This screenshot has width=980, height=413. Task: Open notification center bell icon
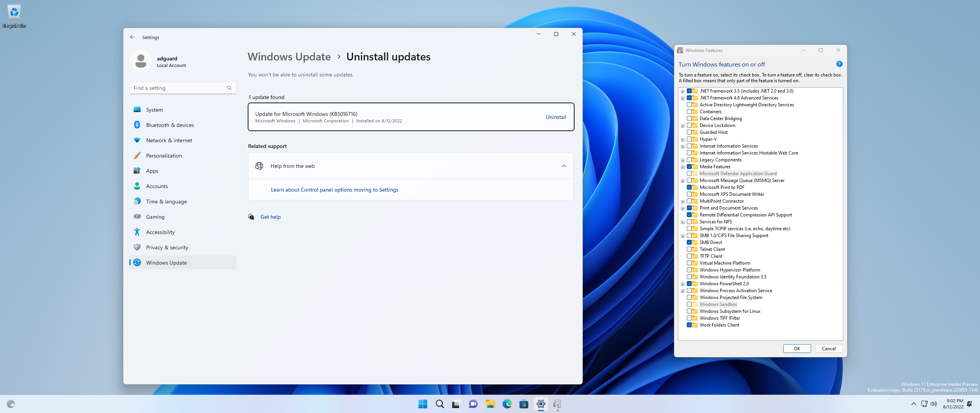pos(970,404)
